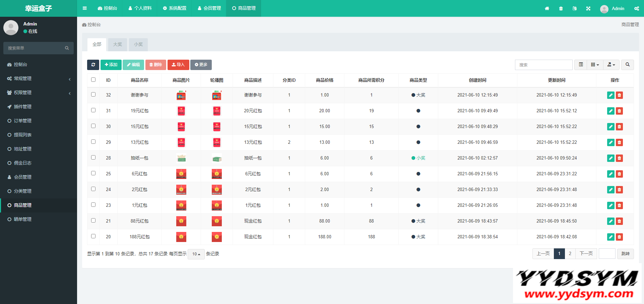The height and width of the screenshot is (304, 644).
Task: Open 订单管理 in the sidebar
Action: tap(23, 121)
